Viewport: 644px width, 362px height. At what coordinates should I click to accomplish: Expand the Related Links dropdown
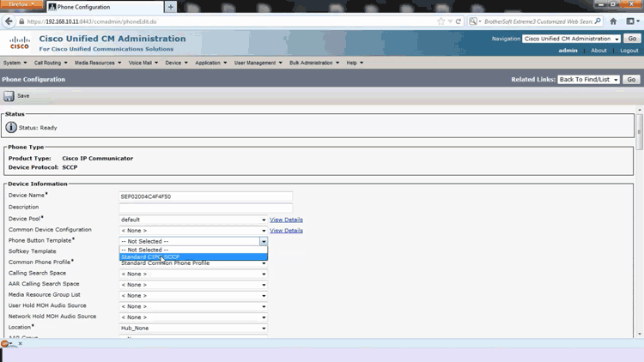coord(588,79)
